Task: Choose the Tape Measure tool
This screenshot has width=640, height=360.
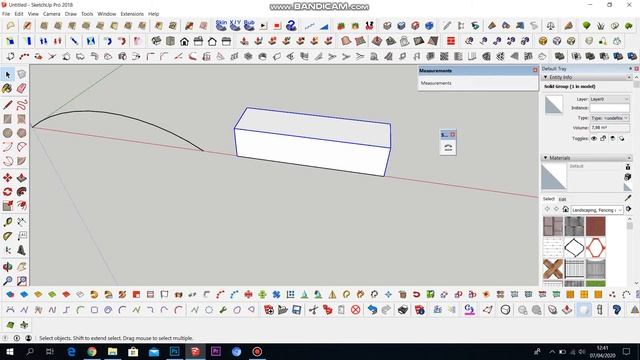Action: 7,222
